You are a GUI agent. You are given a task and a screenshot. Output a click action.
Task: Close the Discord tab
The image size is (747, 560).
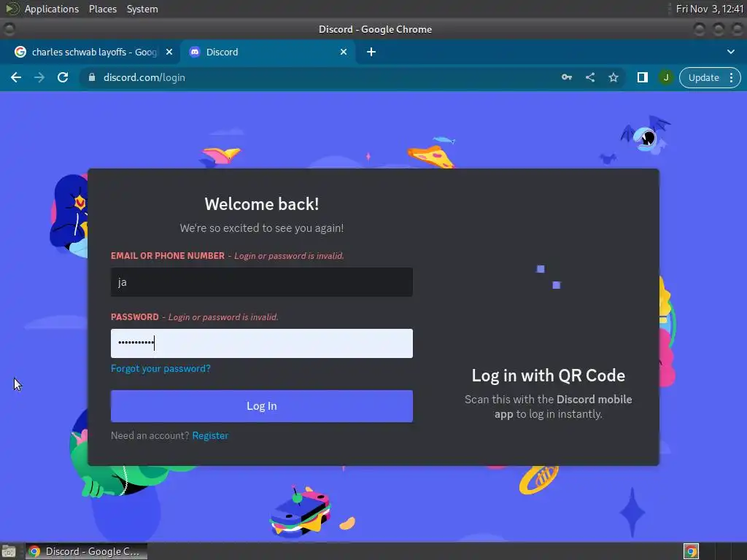pos(344,52)
